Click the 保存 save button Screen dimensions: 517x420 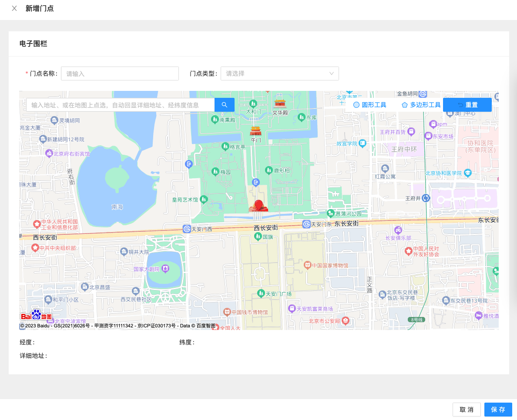(x=498, y=410)
